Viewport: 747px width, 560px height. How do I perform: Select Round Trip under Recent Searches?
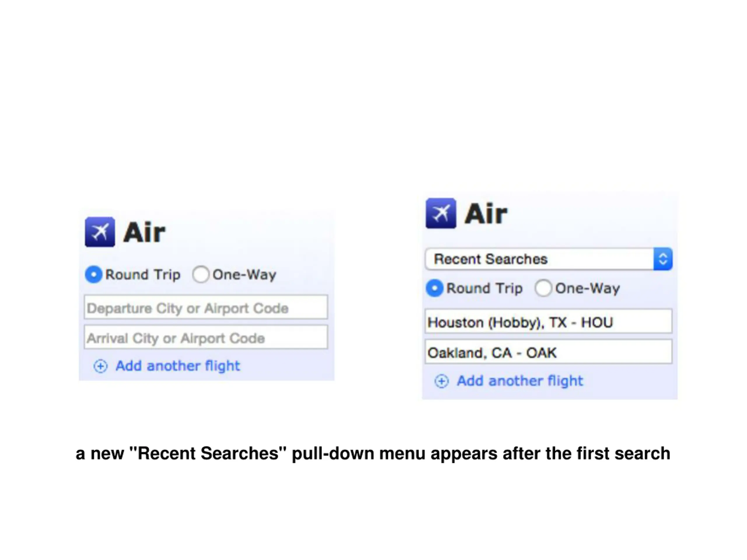434,288
